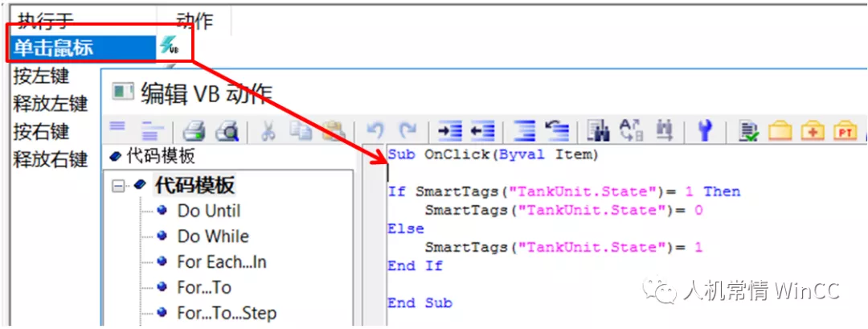The image size is (868, 329).
Task: Click the folder icon labeled PT
Action: 845,131
